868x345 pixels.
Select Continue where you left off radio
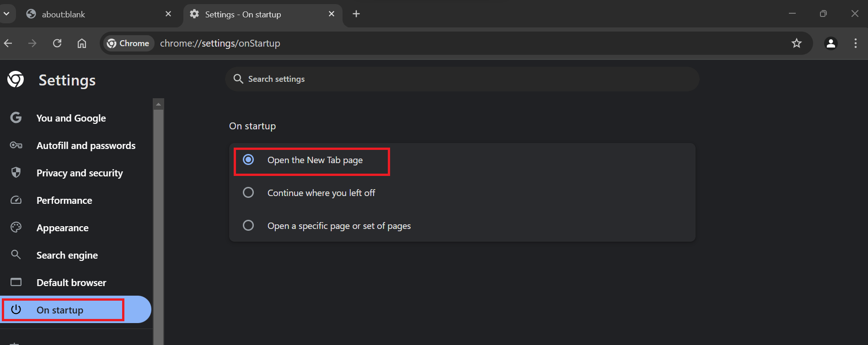[248, 192]
